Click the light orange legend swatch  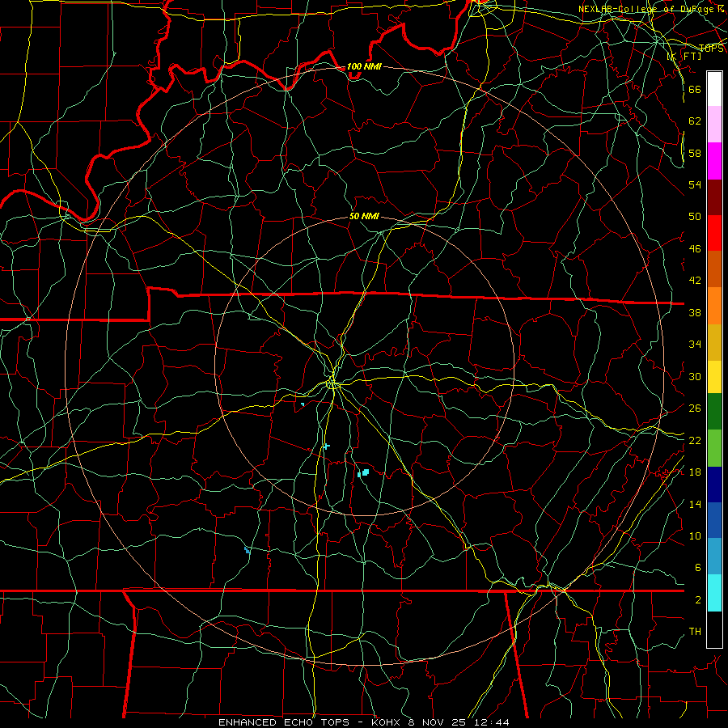click(714, 306)
